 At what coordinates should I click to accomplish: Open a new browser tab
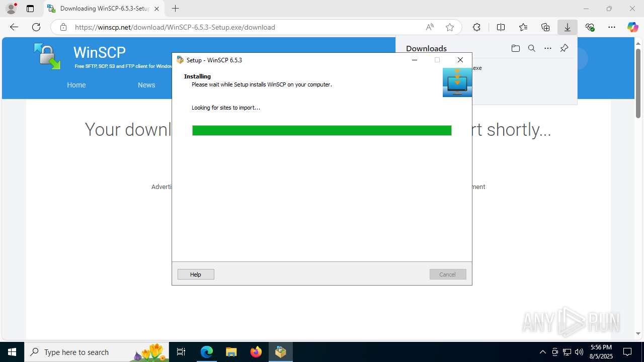pos(175,9)
